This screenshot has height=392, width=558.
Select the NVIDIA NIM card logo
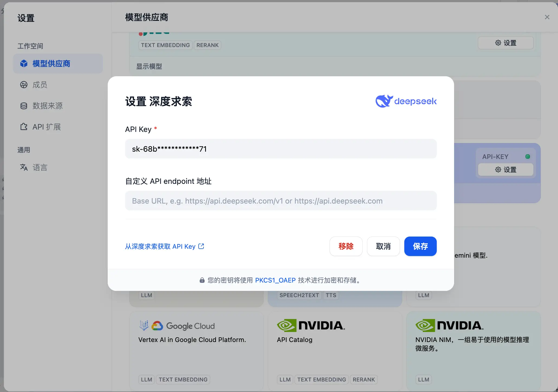click(x=449, y=325)
